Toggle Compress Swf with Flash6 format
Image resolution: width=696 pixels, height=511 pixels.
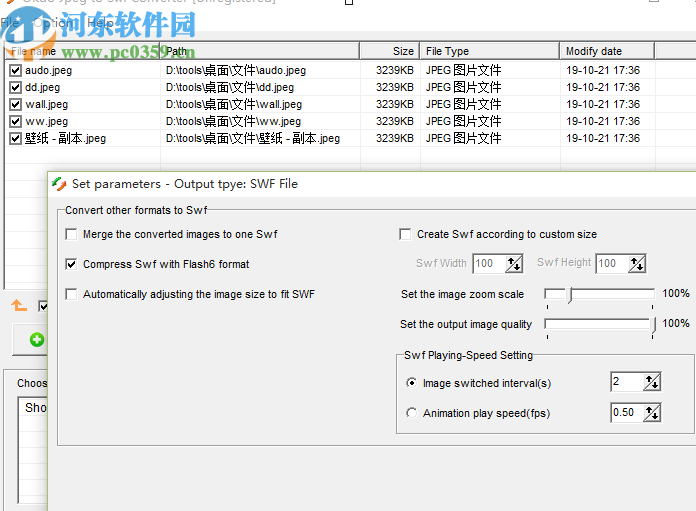tap(71, 264)
